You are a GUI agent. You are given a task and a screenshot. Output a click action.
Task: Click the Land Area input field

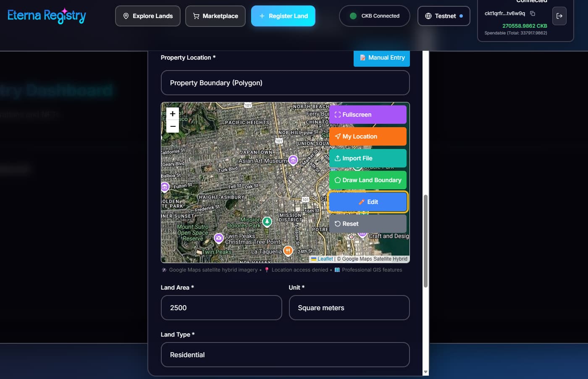click(221, 308)
